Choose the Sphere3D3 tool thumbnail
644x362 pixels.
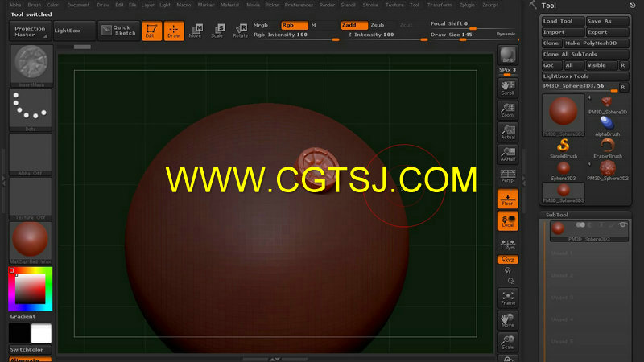(x=563, y=171)
